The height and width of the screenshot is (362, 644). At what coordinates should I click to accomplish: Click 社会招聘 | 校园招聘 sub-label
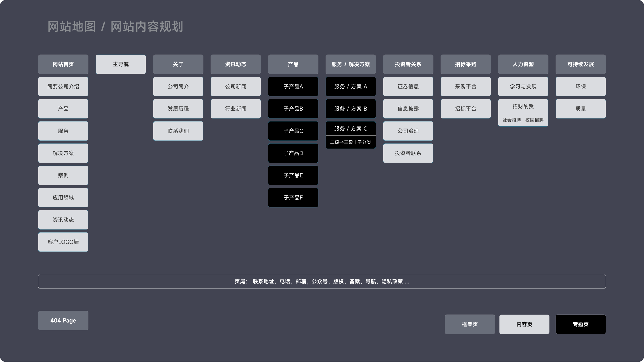click(523, 120)
